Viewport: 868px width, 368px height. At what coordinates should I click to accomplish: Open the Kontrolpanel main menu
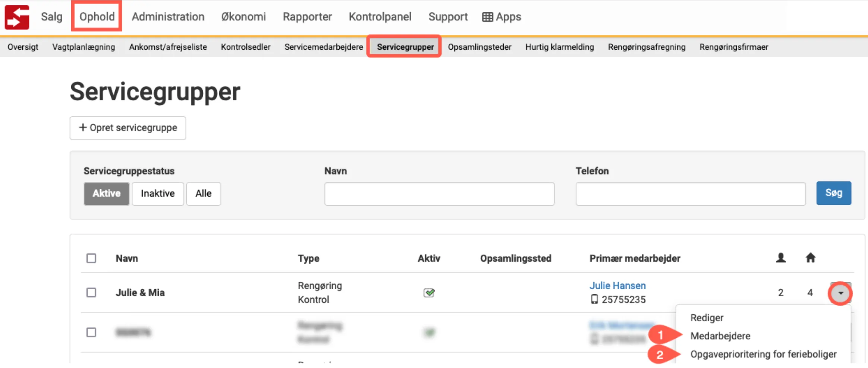[x=380, y=17]
